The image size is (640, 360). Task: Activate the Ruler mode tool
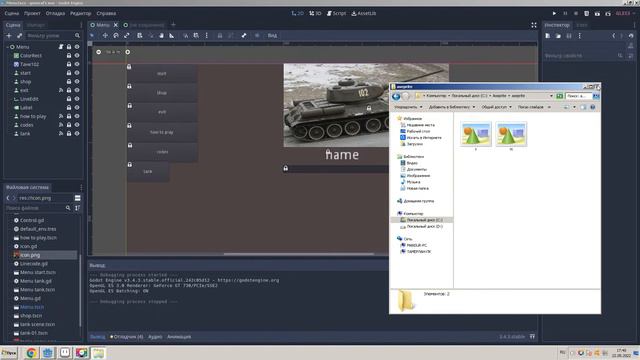coord(172,36)
